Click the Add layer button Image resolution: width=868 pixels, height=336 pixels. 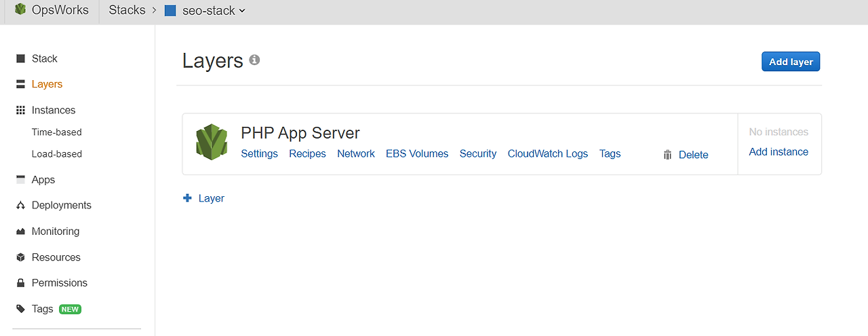click(x=791, y=61)
